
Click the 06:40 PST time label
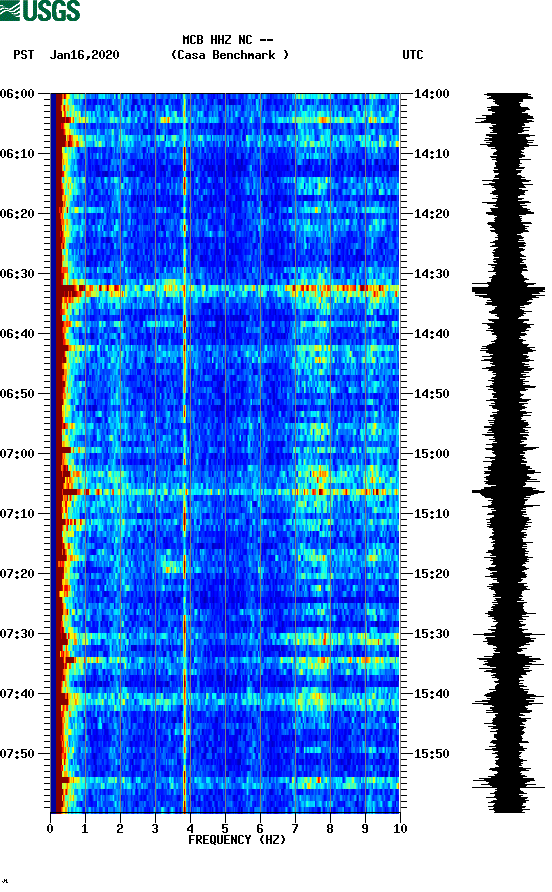(17, 334)
